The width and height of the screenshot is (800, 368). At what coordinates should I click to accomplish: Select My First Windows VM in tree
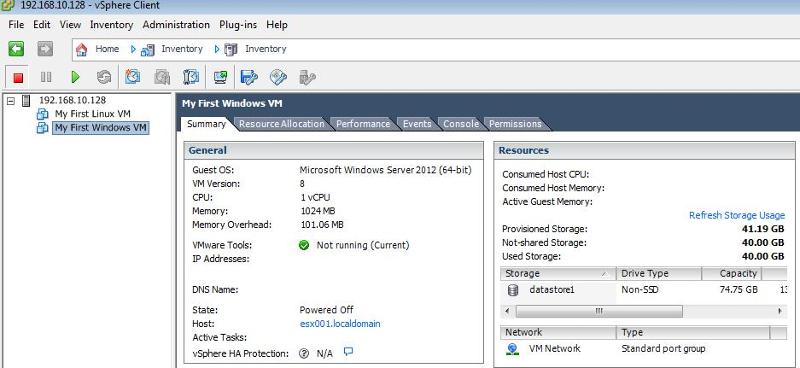point(101,128)
